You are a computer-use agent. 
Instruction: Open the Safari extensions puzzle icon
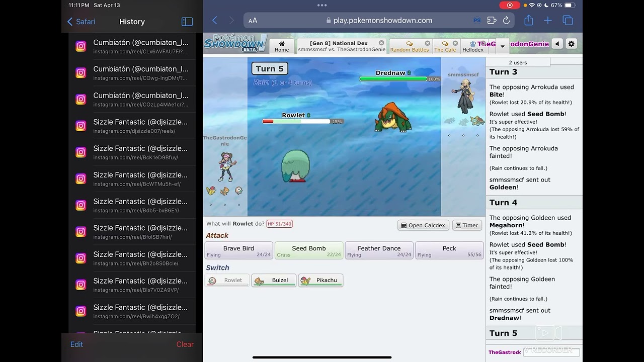click(492, 21)
